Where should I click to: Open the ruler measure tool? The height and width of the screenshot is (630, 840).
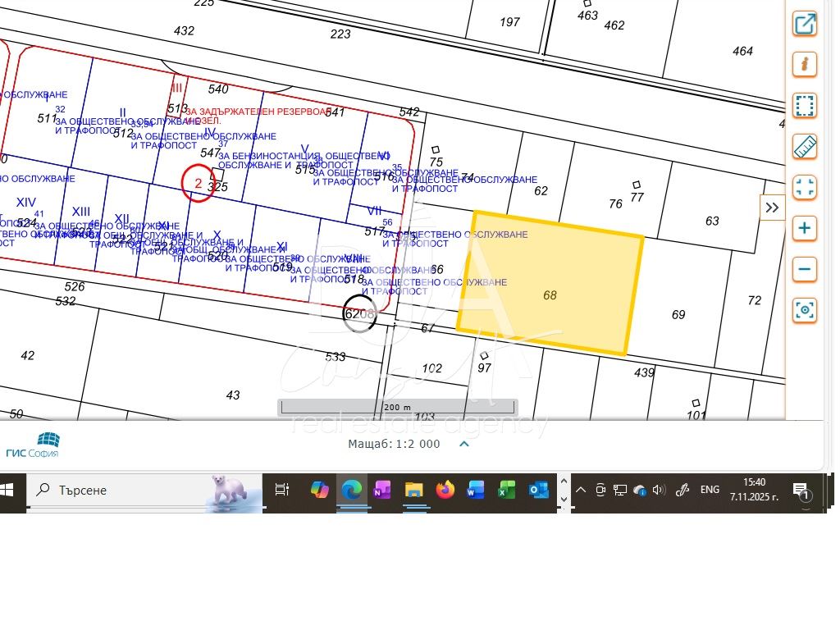pyautogui.click(x=805, y=147)
